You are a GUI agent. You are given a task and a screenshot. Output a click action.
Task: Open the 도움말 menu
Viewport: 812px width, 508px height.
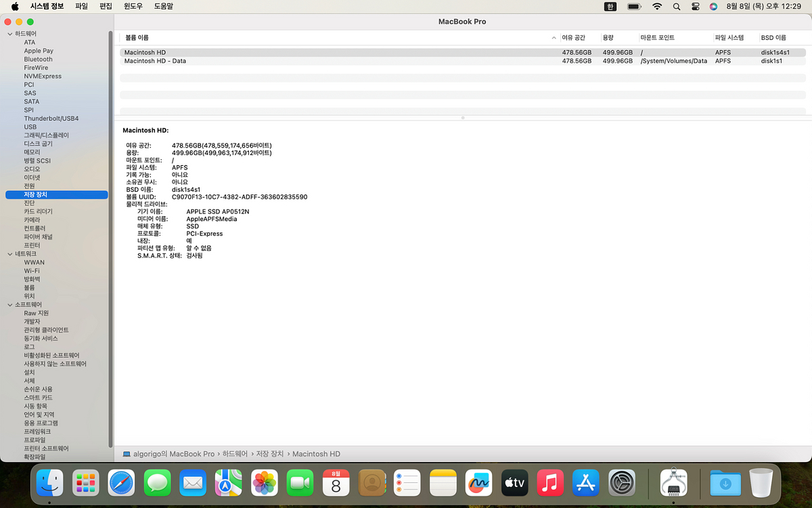163,6
